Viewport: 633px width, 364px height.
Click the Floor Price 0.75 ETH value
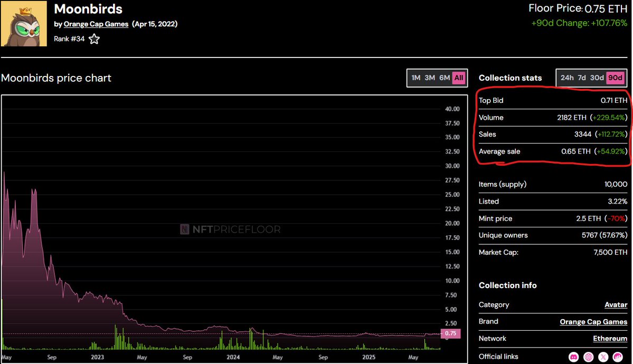606,9
